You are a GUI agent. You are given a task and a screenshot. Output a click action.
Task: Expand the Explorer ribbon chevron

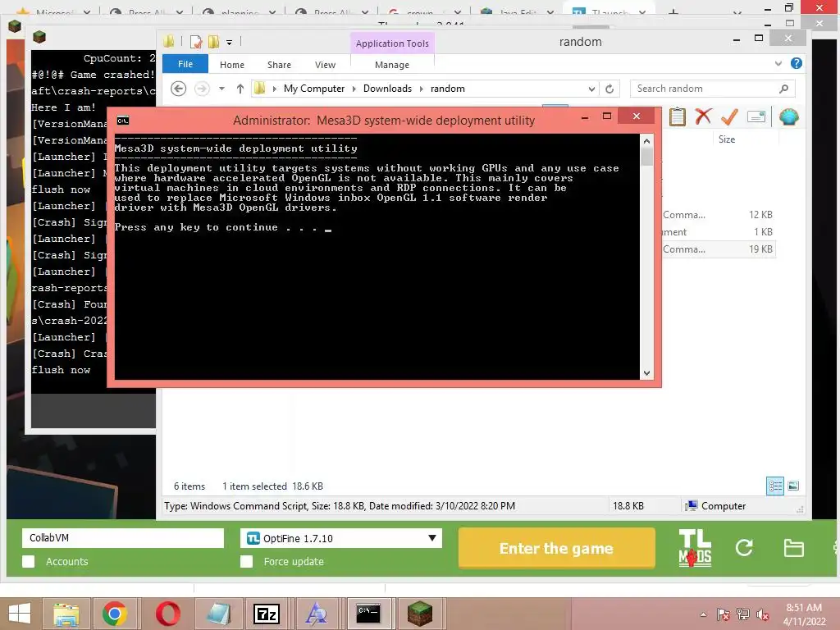778,63
